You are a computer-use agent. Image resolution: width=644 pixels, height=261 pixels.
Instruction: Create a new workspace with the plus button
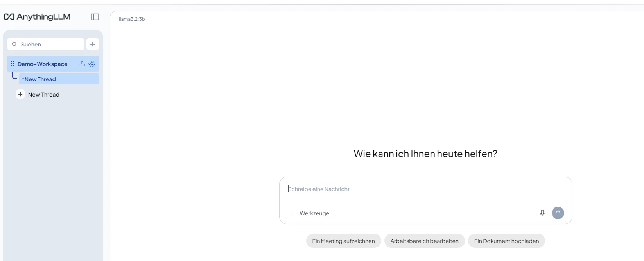(93, 44)
